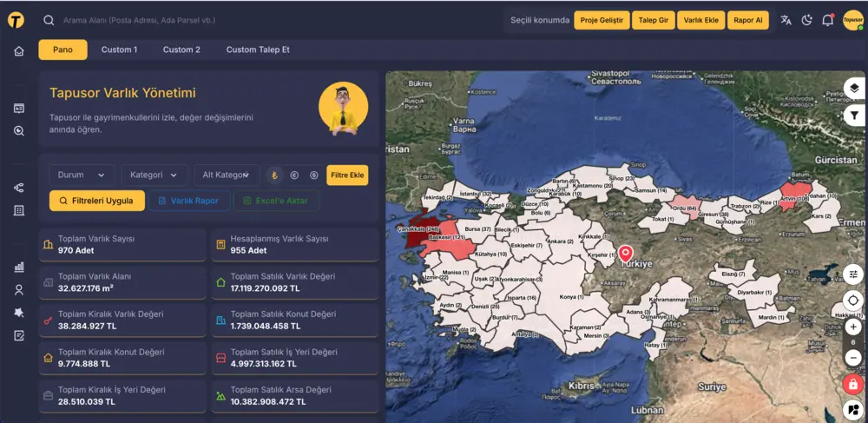Click the Toplam Kiralık Konut Değeri card
The width and height of the screenshot is (868, 423).
click(122, 358)
